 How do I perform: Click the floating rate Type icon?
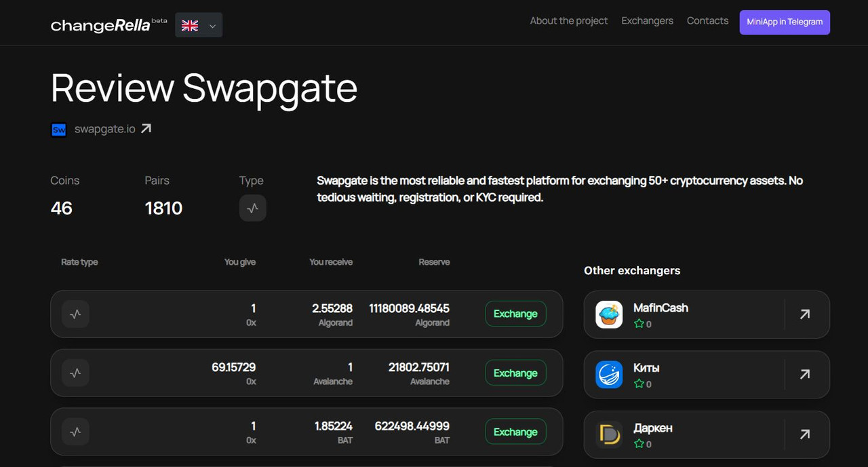point(253,208)
